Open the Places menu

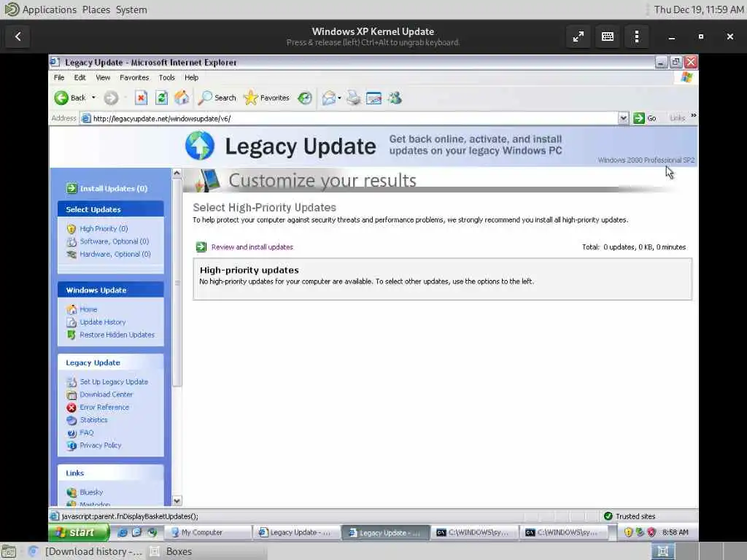(96, 9)
